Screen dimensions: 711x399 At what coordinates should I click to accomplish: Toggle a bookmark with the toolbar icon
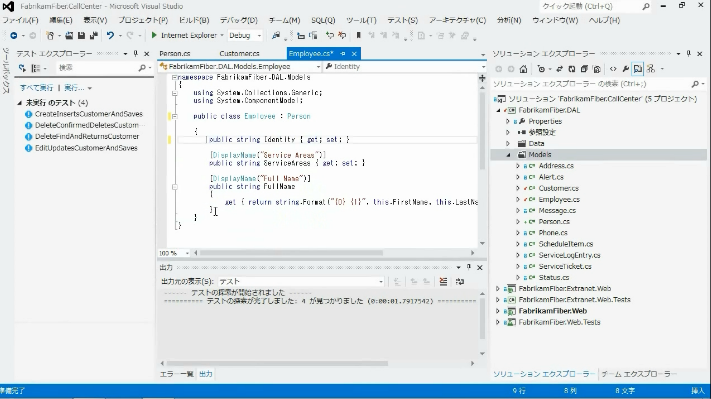click(x=358, y=35)
